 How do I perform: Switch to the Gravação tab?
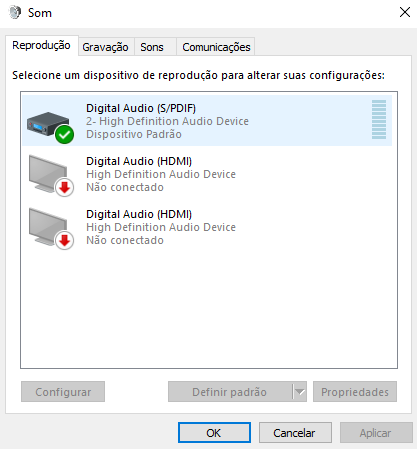(105, 47)
